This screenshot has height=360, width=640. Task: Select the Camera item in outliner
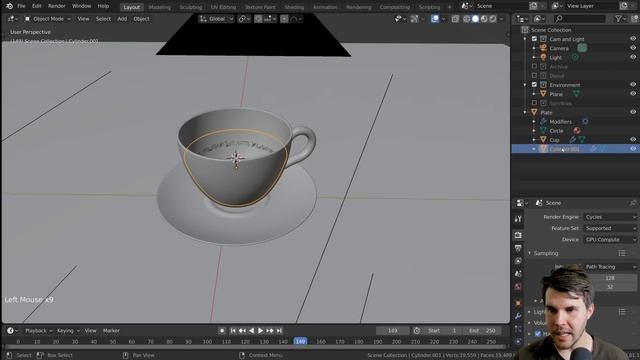[x=559, y=48]
